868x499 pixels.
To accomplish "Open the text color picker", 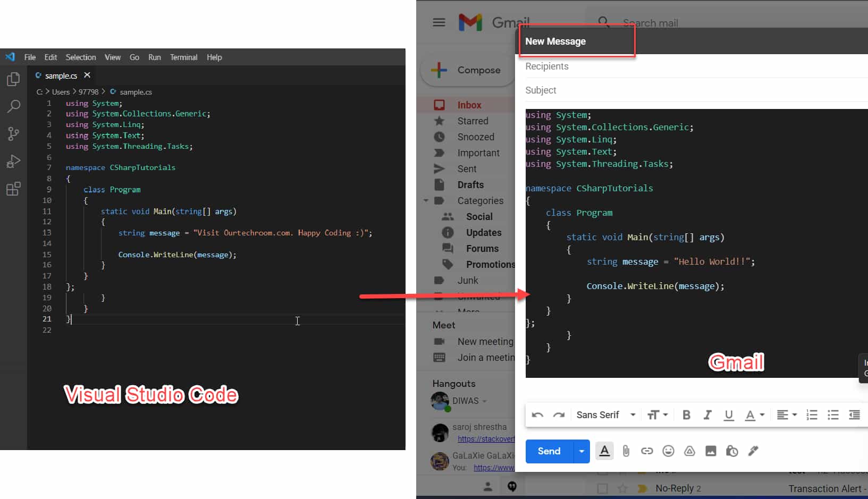I will 754,415.
